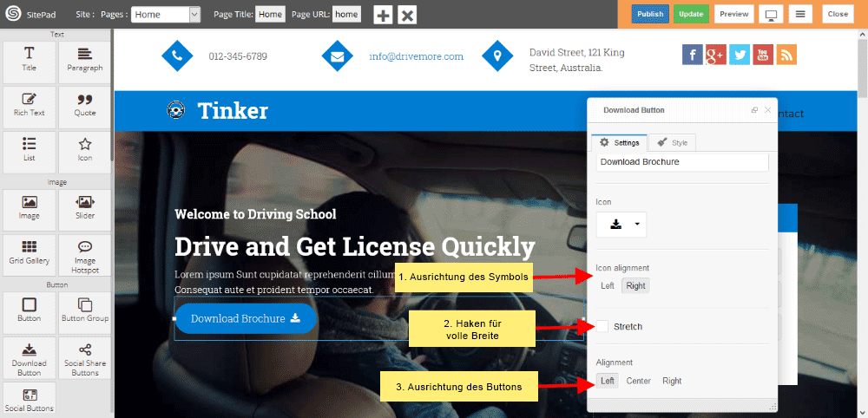Viewport: 868px width, 418px height.
Task: Open the icon picker dropdown
Action: pyautogui.click(x=621, y=224)
